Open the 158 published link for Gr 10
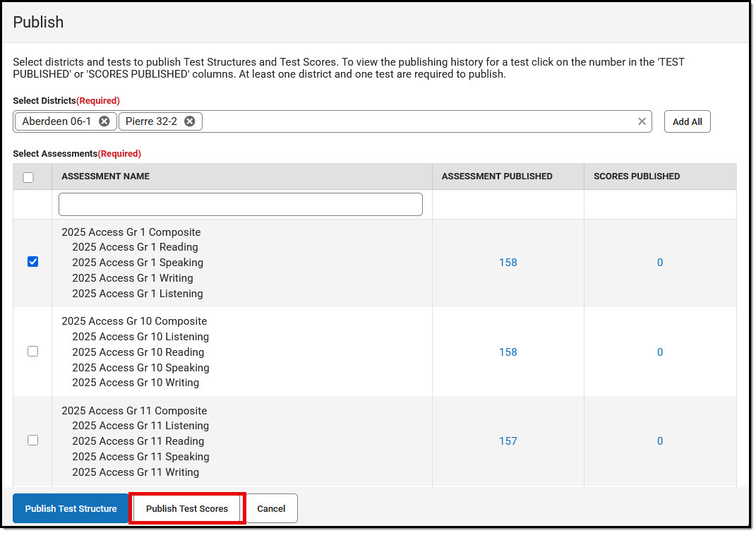 (x=508, y=352)
